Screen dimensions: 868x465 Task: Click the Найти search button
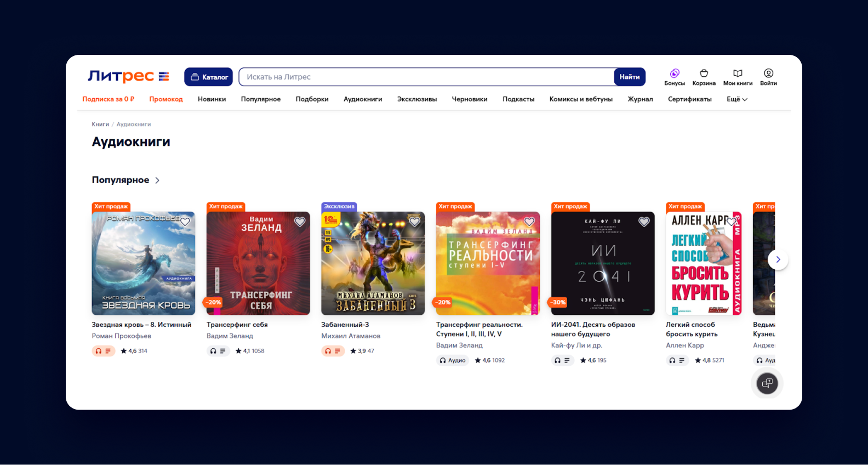pyautogui.click(x=630, y=77)
